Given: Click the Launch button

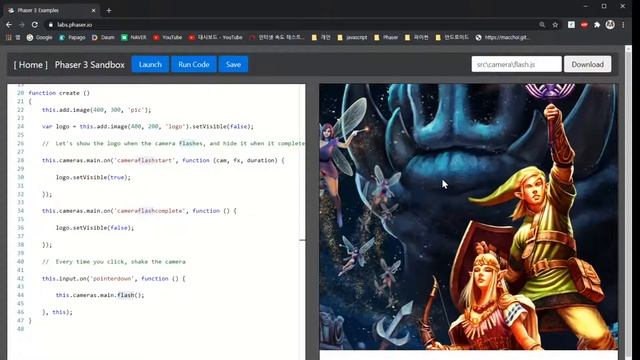Looking at the screenshot, I should click(x=150, y=64).
